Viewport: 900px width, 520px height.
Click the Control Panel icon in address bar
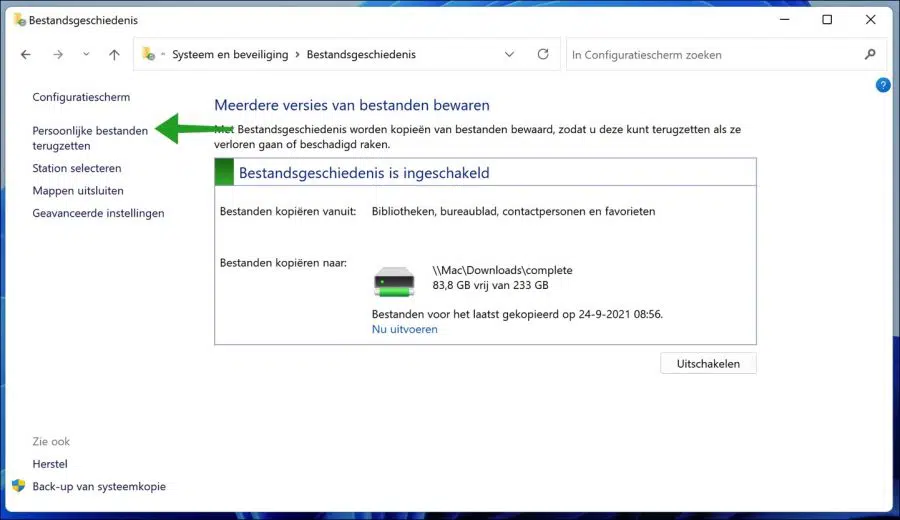pyautogui.click(x=149, y=54)
